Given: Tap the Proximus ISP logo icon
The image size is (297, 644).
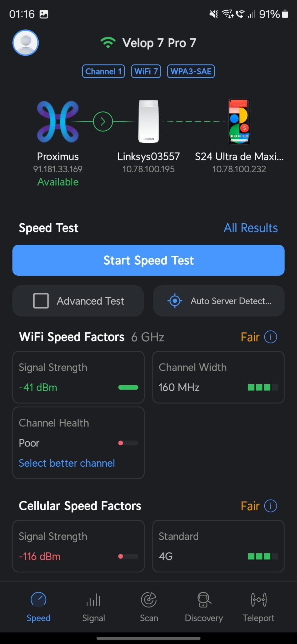Looking at the screenshot, I should click(x=58, y=122).
